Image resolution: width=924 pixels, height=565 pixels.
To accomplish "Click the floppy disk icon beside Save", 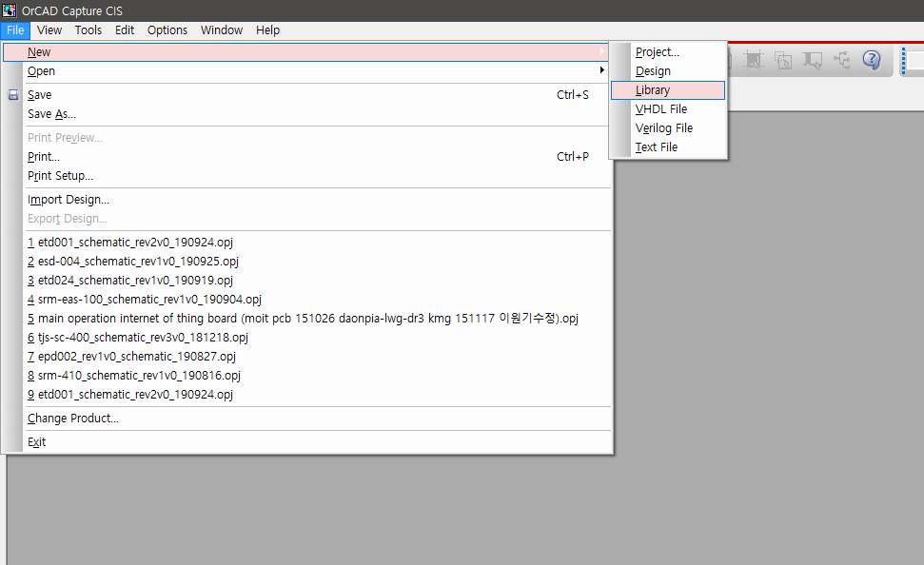I will tap(13, 95).
